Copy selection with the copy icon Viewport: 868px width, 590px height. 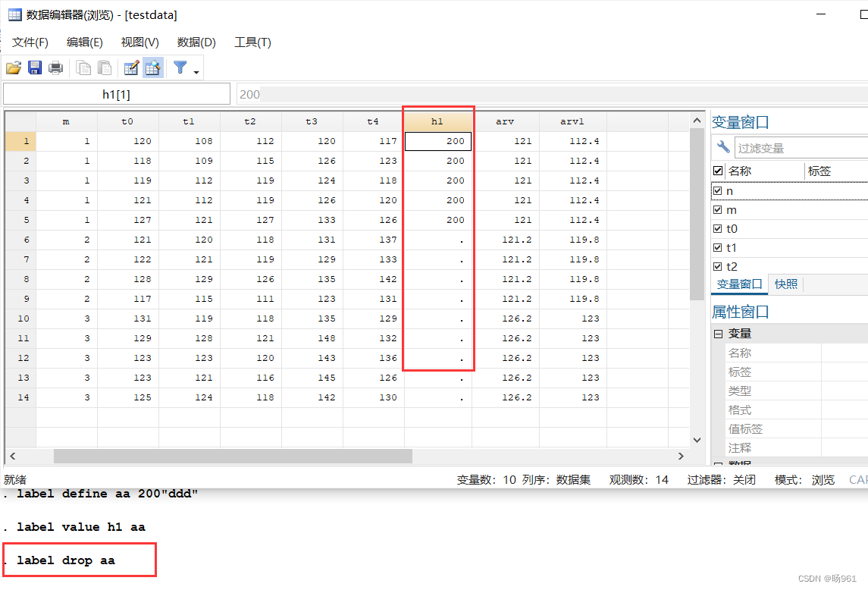coord(83,67)
